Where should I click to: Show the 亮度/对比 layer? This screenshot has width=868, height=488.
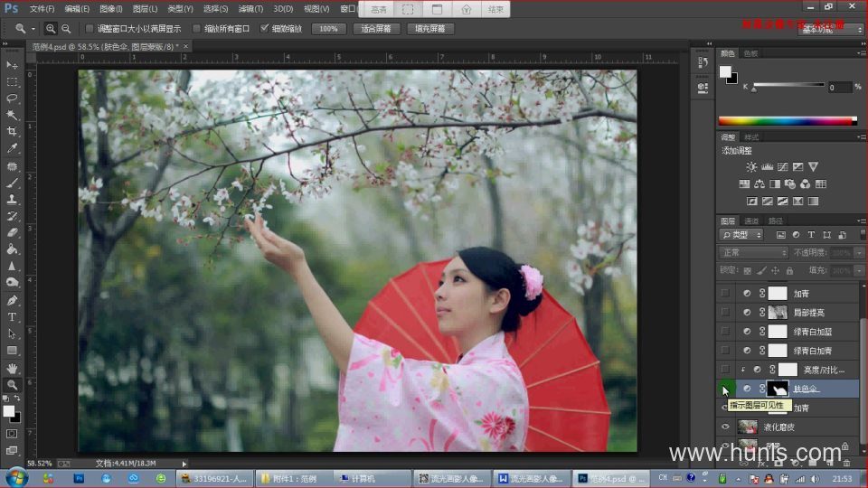(725, 369)
